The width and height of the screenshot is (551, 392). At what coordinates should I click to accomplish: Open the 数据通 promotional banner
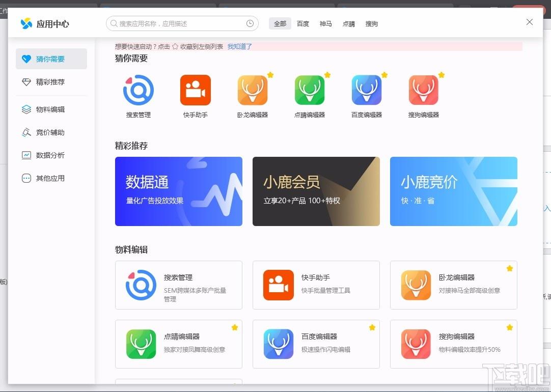[x=179, y=191]
